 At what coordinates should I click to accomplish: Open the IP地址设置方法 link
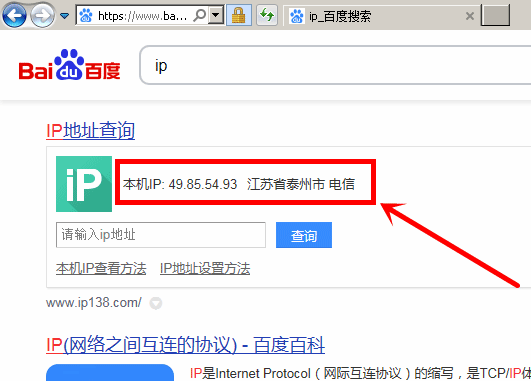point(205,269)
